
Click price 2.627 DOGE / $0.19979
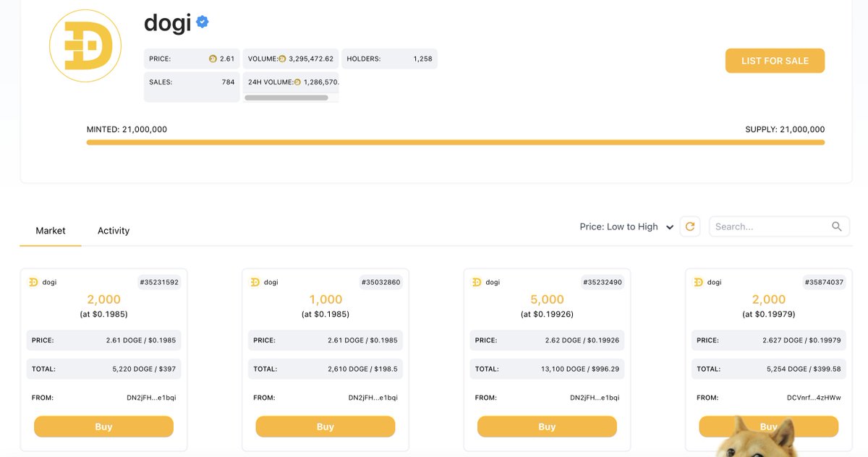(801, 340)
